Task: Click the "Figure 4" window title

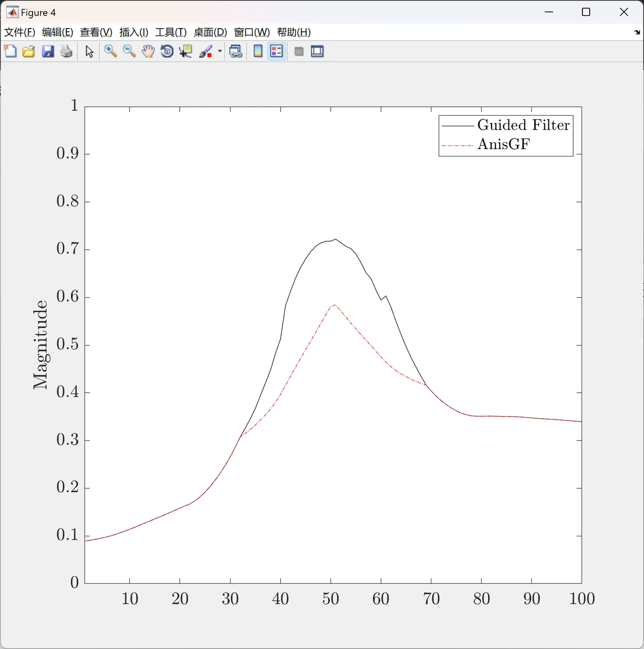Action: click(x=38, y=12)
